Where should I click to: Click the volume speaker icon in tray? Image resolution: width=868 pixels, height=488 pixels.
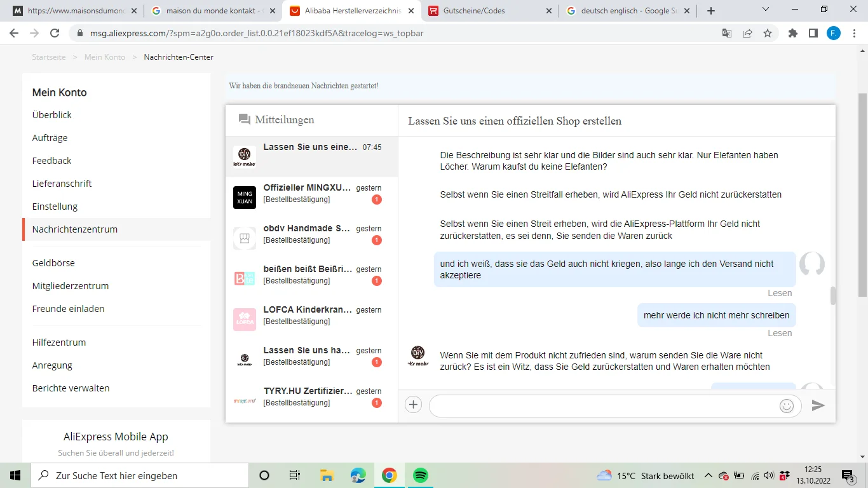pos(769,475)
